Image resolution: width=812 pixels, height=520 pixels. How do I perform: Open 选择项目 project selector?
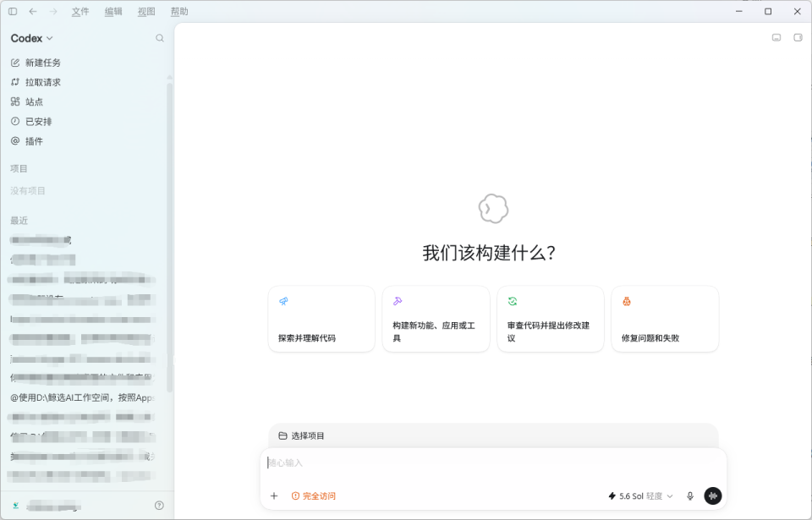(x=301, y=436)
